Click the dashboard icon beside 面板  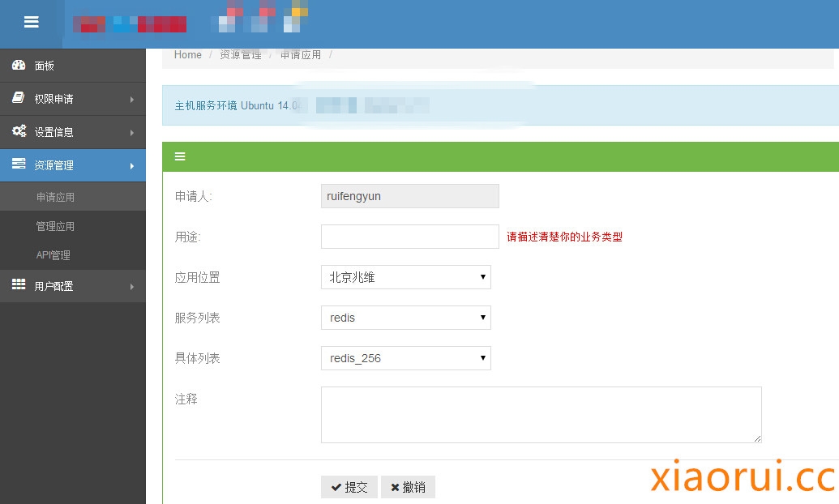[19, 65]
